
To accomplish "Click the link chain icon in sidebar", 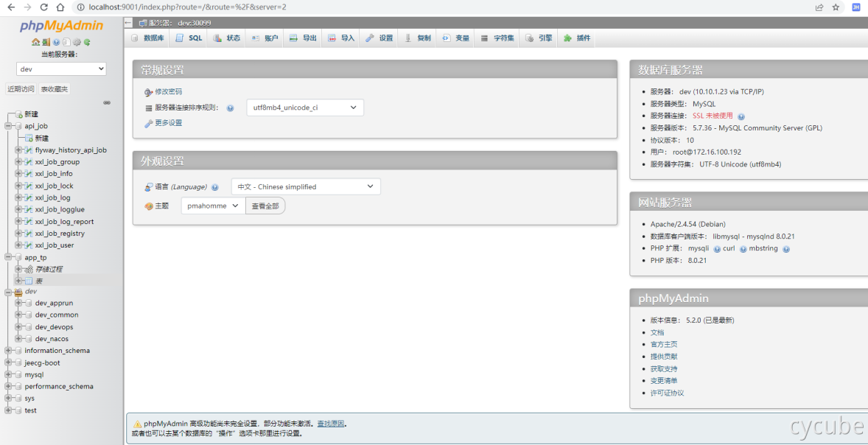I will 107,102.
